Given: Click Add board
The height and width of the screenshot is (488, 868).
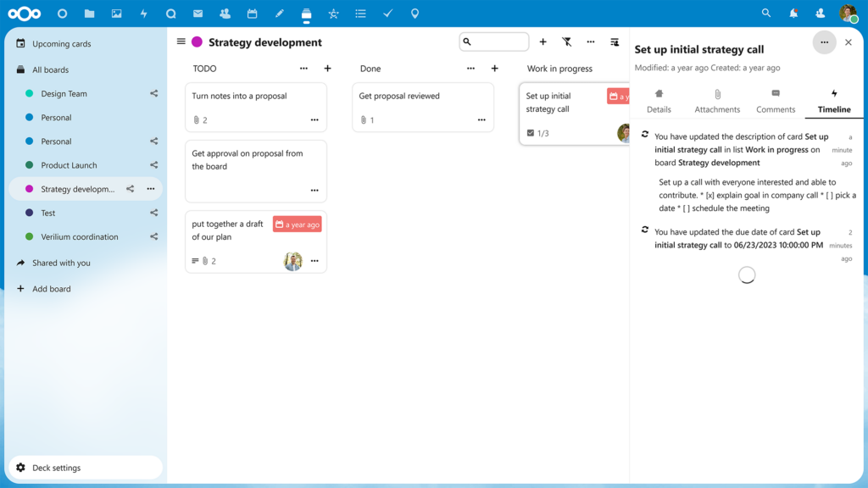Looking at the screenshot, I should tap(51, 289).
